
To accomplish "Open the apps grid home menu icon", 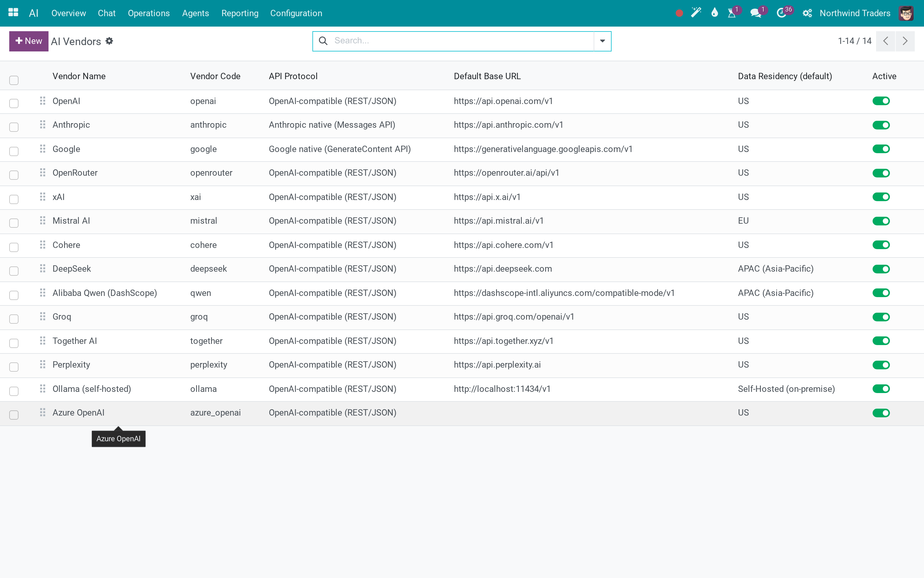I will (13, 13).
